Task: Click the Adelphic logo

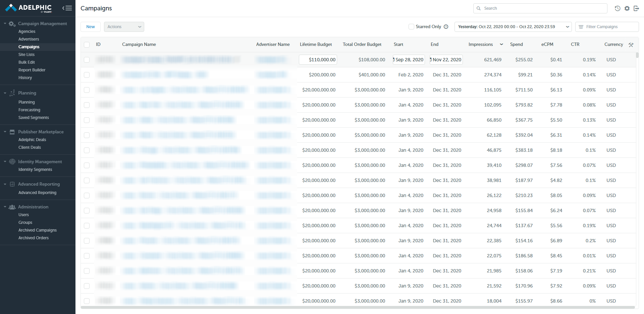Action: click(29, 8)
